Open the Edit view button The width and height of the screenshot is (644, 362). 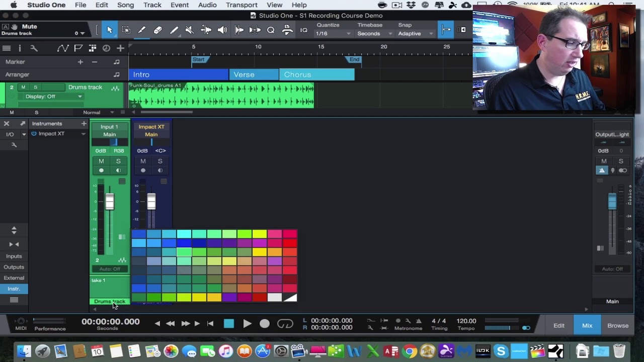[x=559, y=326]
